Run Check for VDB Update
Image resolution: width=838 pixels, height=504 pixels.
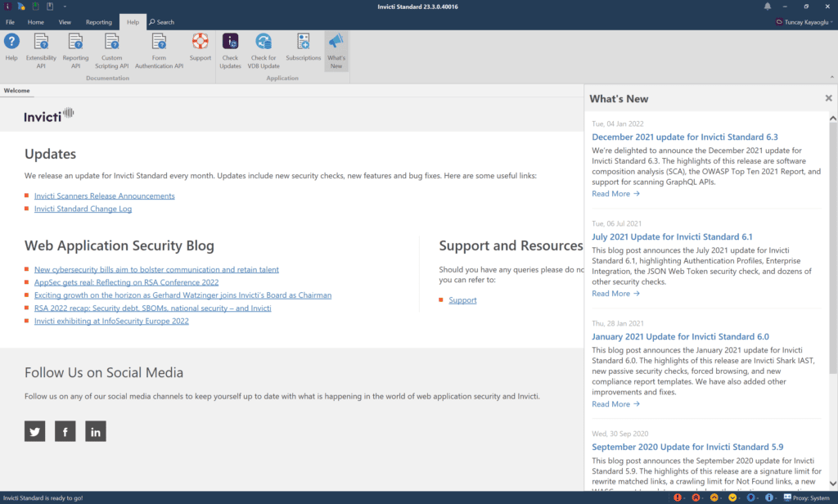pyautogui.click(x=264, y=50)
